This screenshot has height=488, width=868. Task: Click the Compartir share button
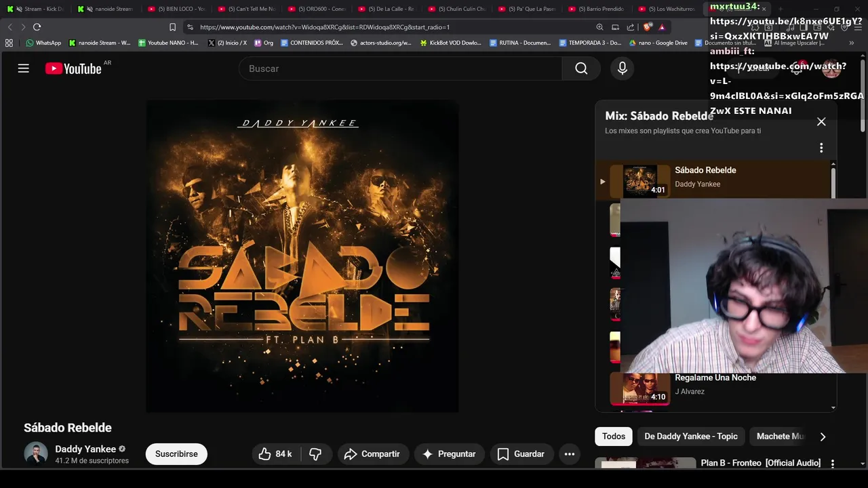pyautogui.click(x=372, y=454)
